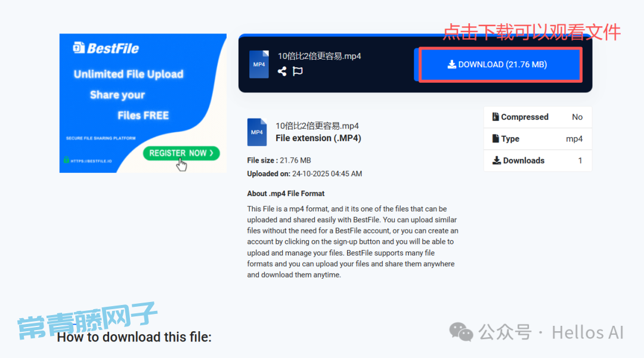Click the How to download this file heading
Image resolution: width=644 pixels, height=358 pixels.
pyautogui.click(x=134, y=337)
